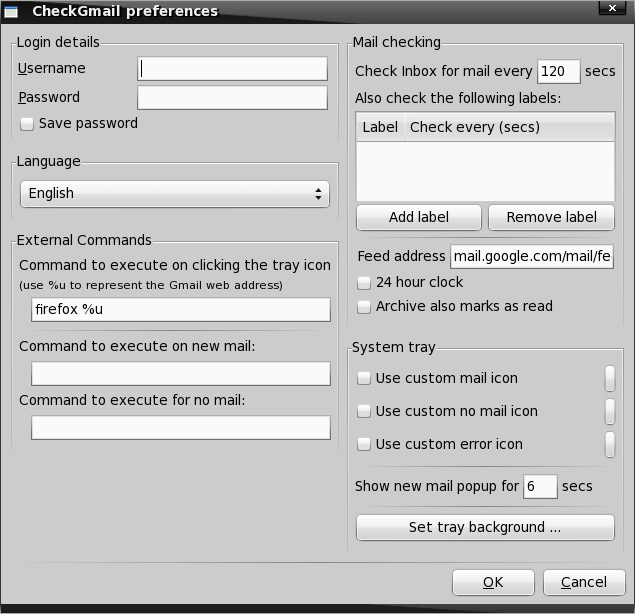Close the CheckGmail preferences window

(x=613, y=11)
